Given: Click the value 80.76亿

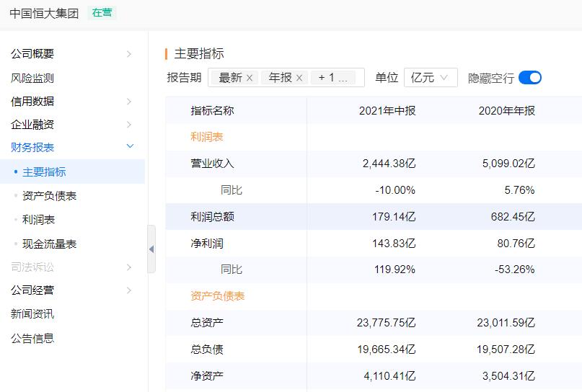Looking at the screenshot, I should pos(516,244).
